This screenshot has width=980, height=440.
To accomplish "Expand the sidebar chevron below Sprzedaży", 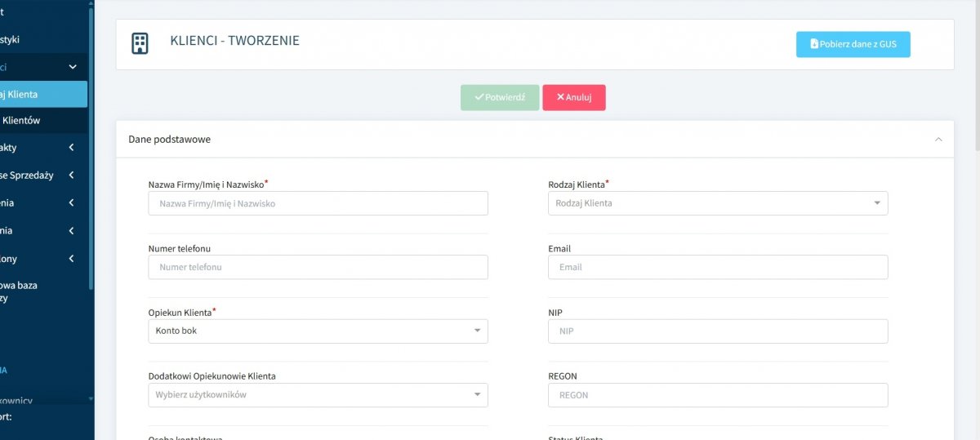I will 72,202.
